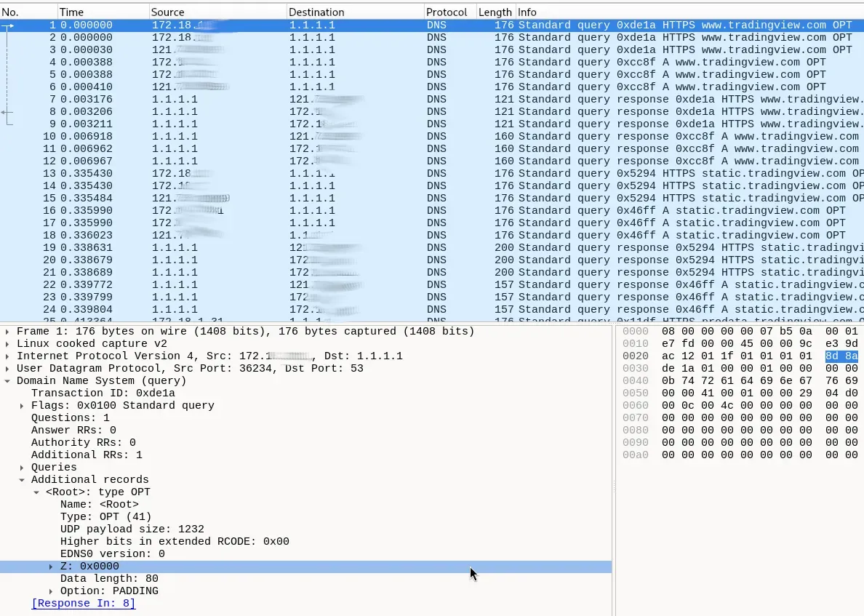Collapse the Domain Name System node
Viewport: 864px width, 616px height.
(x=7, y=381)
